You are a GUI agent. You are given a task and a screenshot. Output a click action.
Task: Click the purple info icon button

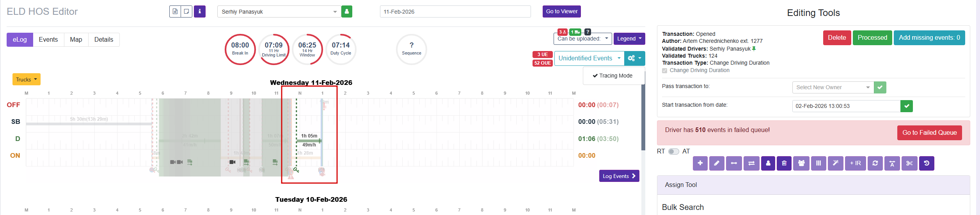click(x=200, y=12)
